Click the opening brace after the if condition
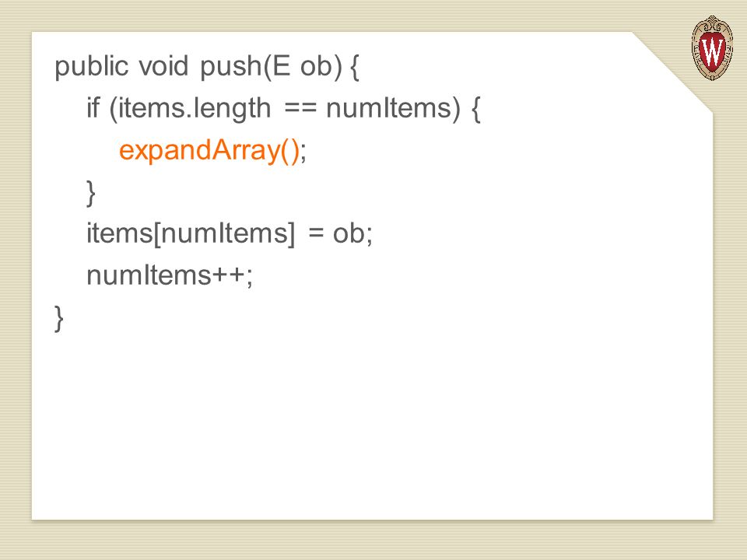The image size is (747, 560). click(475, 109)
